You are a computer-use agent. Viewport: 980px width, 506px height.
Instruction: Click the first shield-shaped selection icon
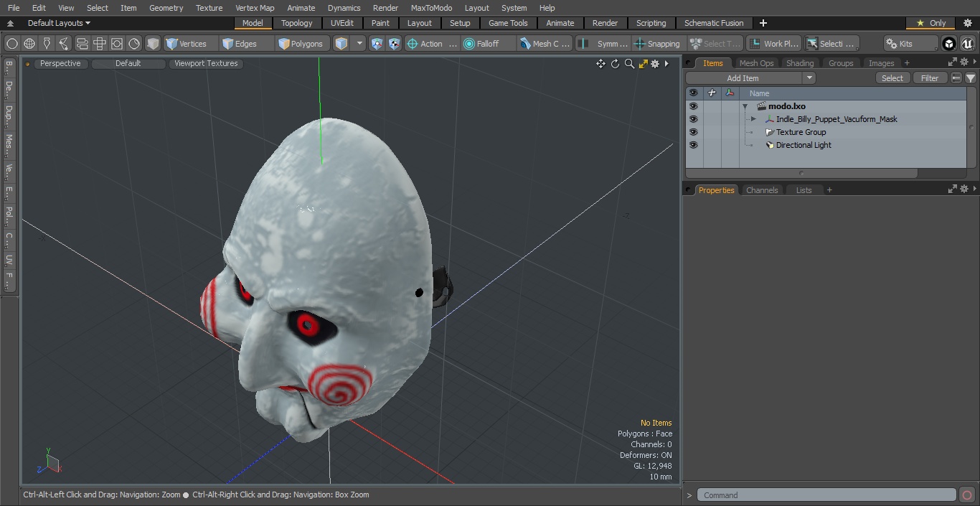pyautogui.click(x=377, y=44)
